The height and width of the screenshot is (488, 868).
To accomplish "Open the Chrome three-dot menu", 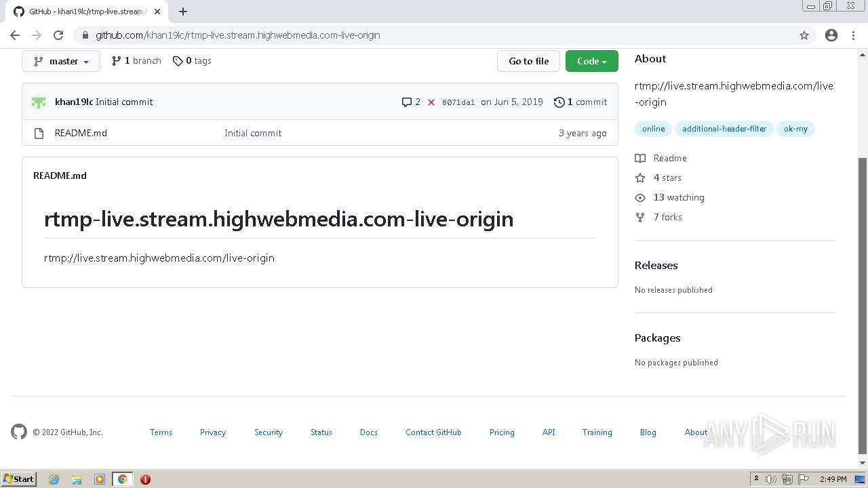I will (853, 35).
